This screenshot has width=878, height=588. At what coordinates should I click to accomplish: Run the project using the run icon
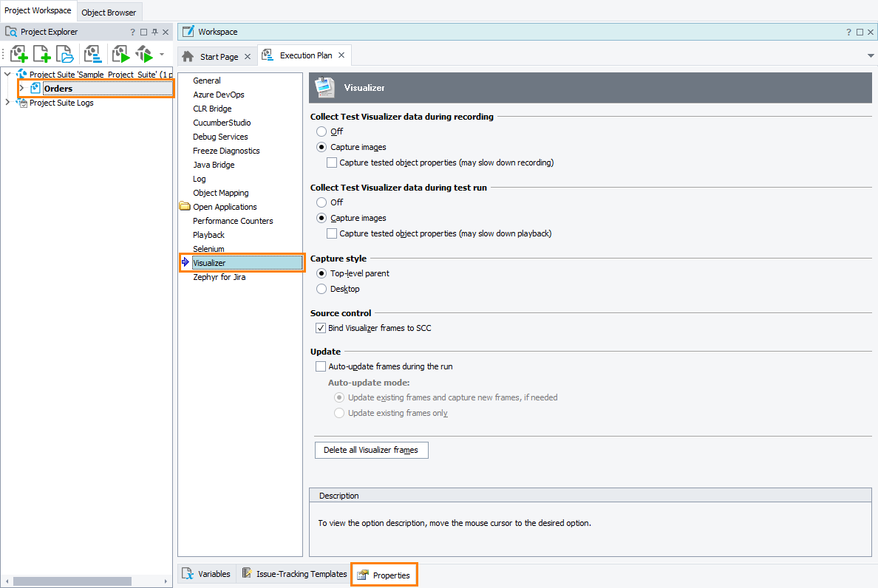tap(120, 53)
